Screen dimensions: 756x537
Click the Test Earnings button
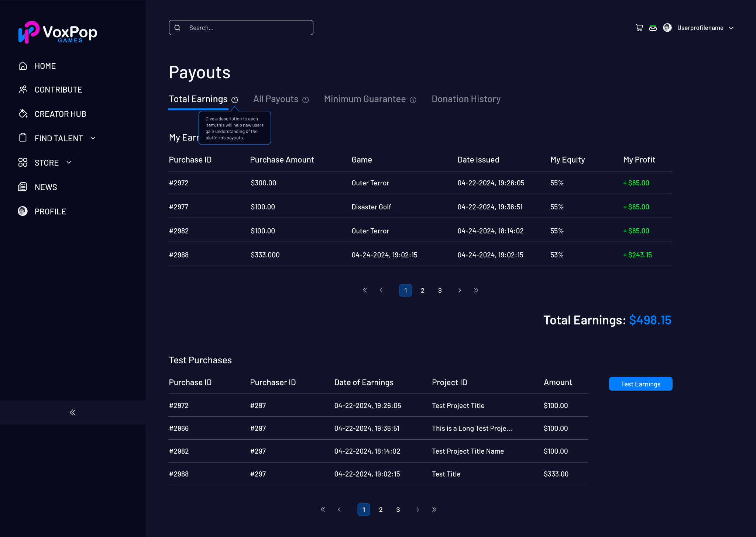[x=640, y=384]
